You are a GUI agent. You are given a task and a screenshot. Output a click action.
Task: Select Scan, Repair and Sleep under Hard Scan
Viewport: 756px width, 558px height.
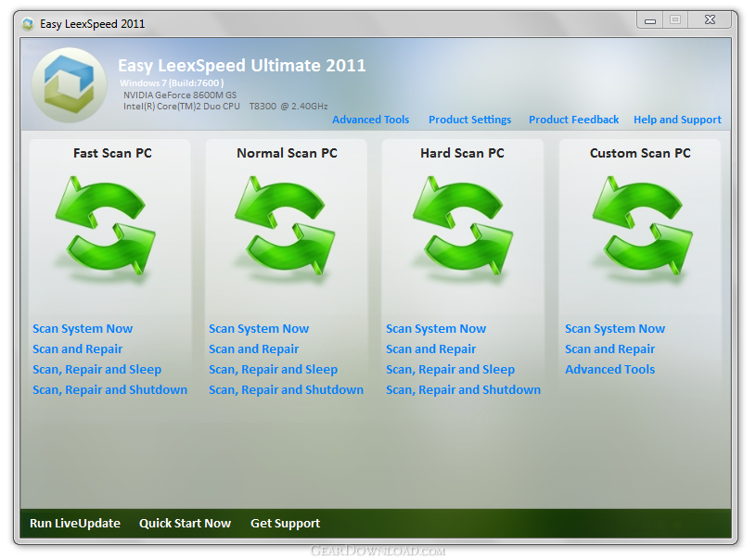(450, 370)
